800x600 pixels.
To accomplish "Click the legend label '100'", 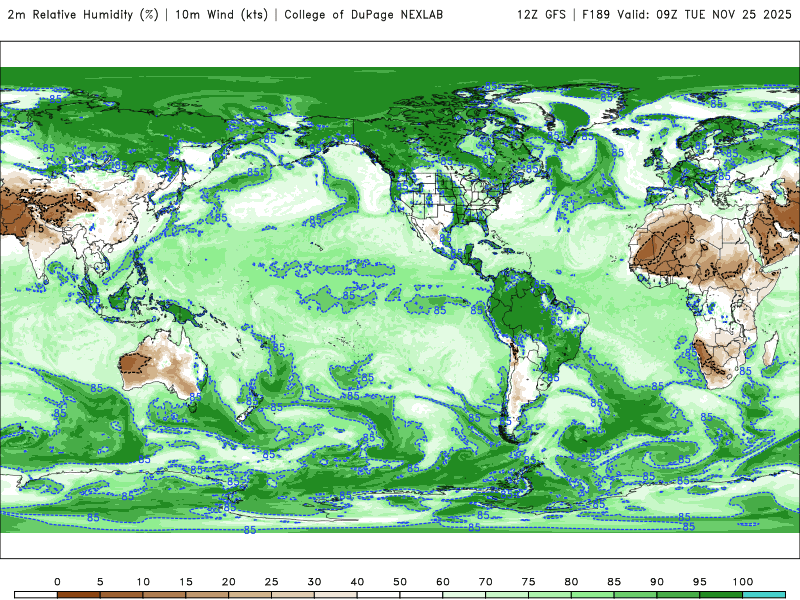I will (743, 582).
